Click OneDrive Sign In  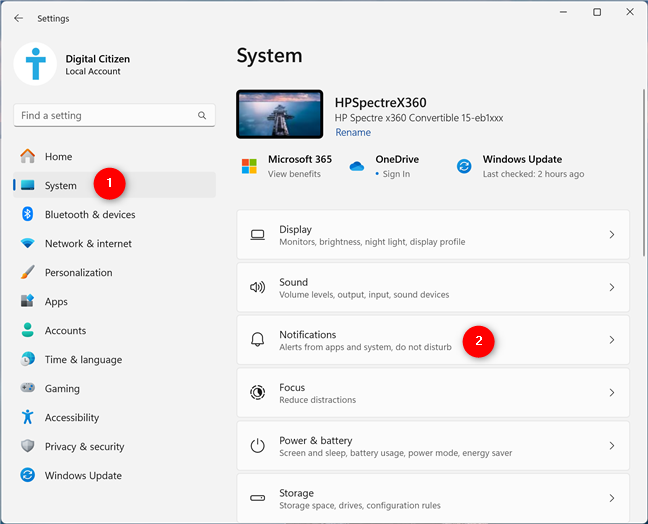click(396, 174)
